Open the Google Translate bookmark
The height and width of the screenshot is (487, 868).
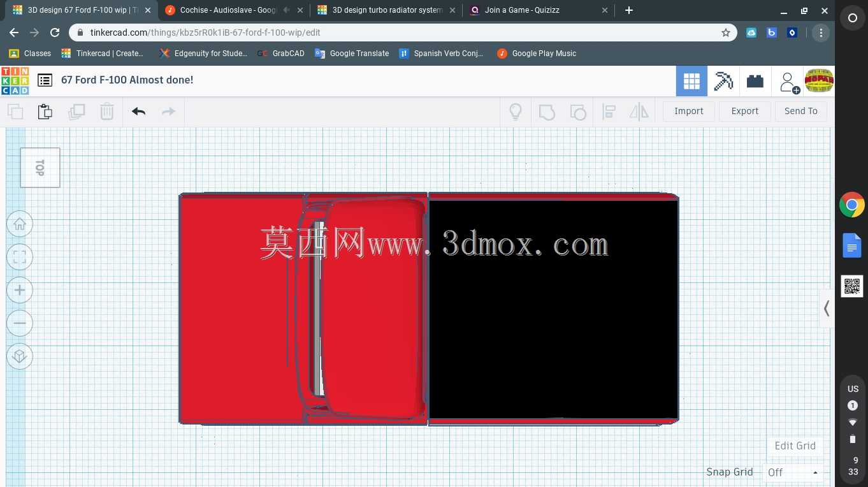pos(352,54)
